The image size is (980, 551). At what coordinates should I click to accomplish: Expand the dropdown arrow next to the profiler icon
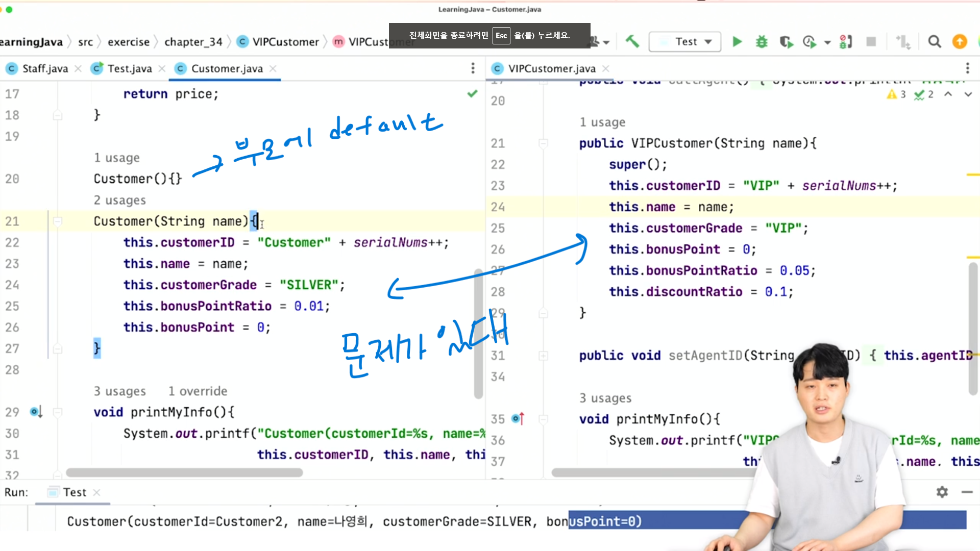827,42
